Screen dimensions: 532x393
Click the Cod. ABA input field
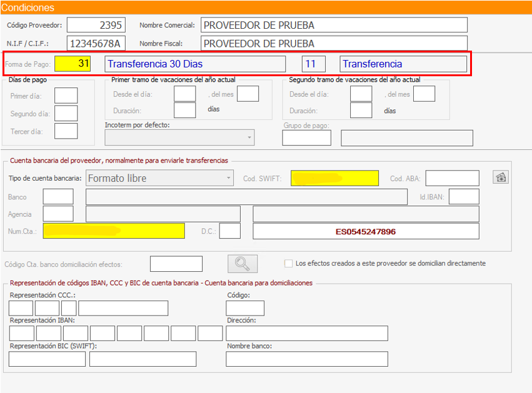452,178
